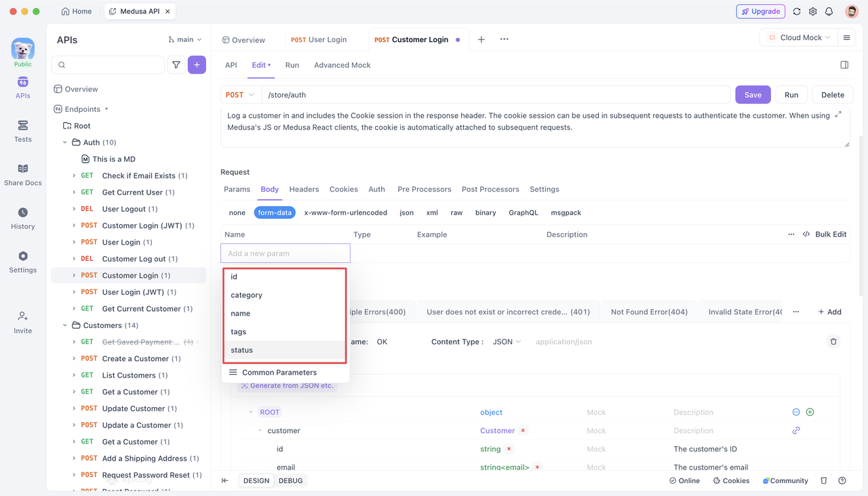This screenshot has height=496, width=868.
Task: Switch to the Headers request tab
Action: [x=304, y=189]
